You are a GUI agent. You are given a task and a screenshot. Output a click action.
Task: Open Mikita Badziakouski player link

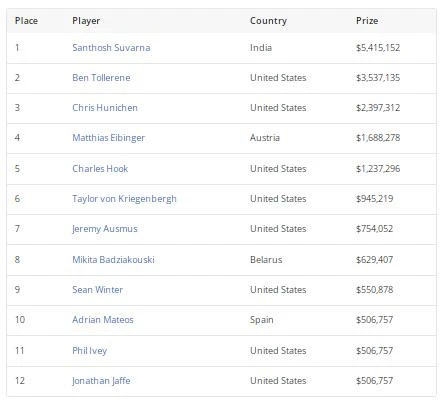click(113, 260)
